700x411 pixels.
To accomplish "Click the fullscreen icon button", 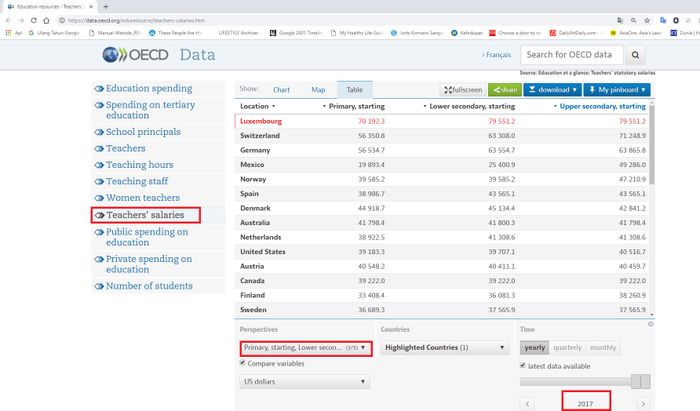I will [463, 90].
